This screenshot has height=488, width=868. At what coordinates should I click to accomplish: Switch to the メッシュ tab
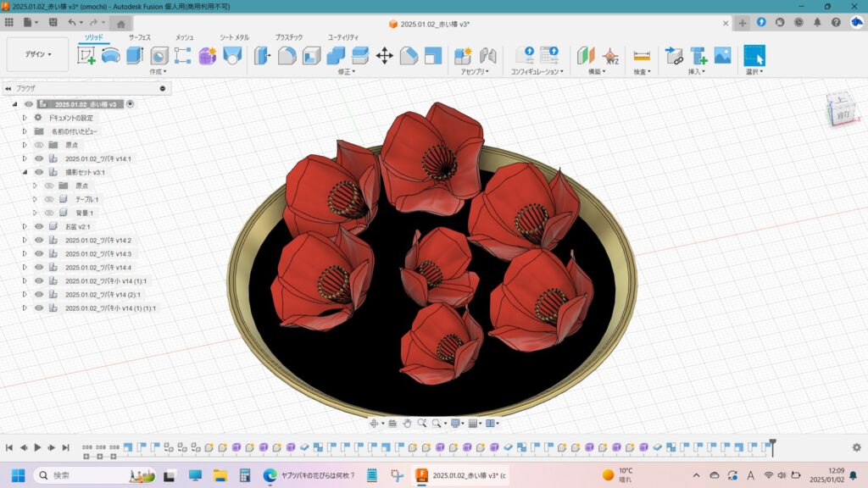coord(184,37)
